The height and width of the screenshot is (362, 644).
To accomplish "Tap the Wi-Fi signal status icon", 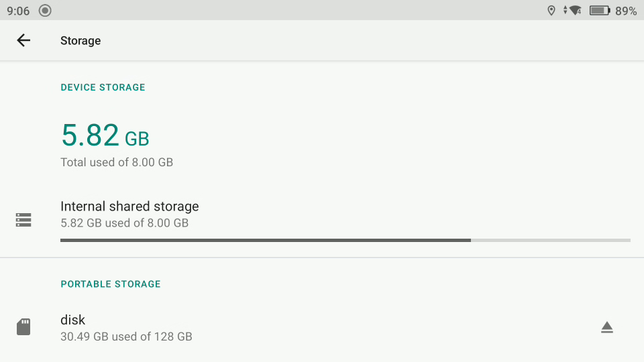I will (575, 10).
